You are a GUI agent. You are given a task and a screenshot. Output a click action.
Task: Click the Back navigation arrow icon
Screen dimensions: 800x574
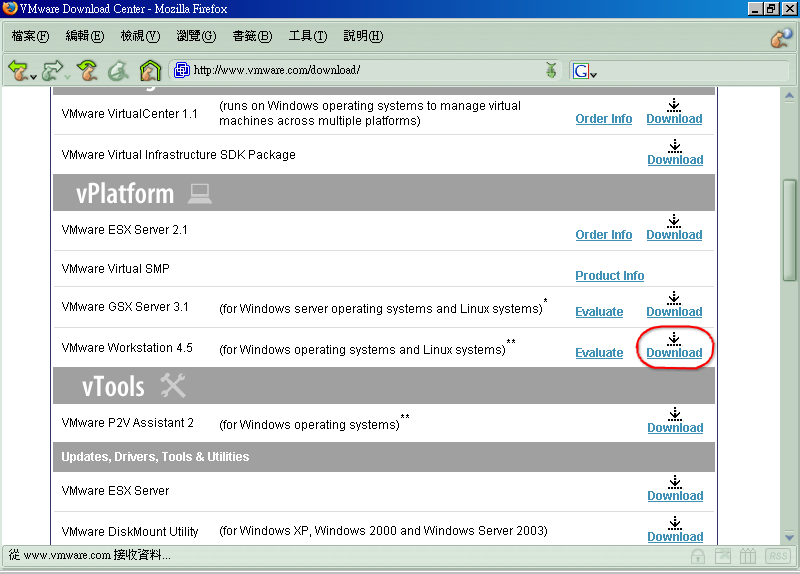(18, 70)
